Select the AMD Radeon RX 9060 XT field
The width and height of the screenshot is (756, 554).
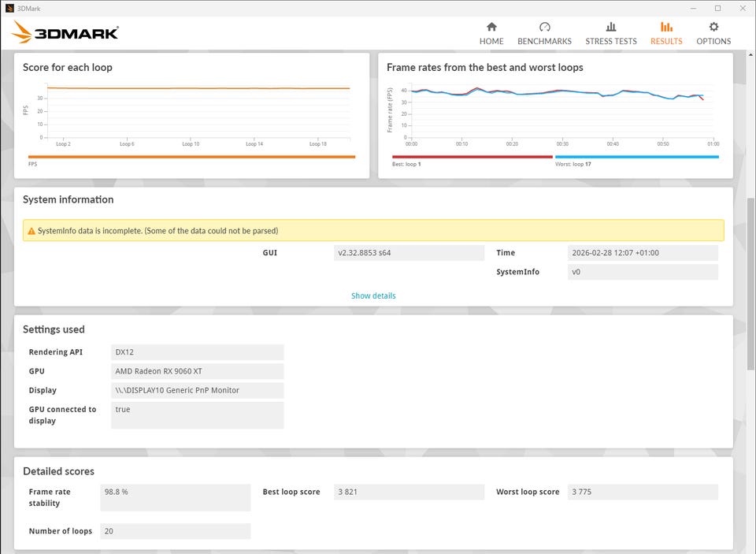click(x=197, y=371)
